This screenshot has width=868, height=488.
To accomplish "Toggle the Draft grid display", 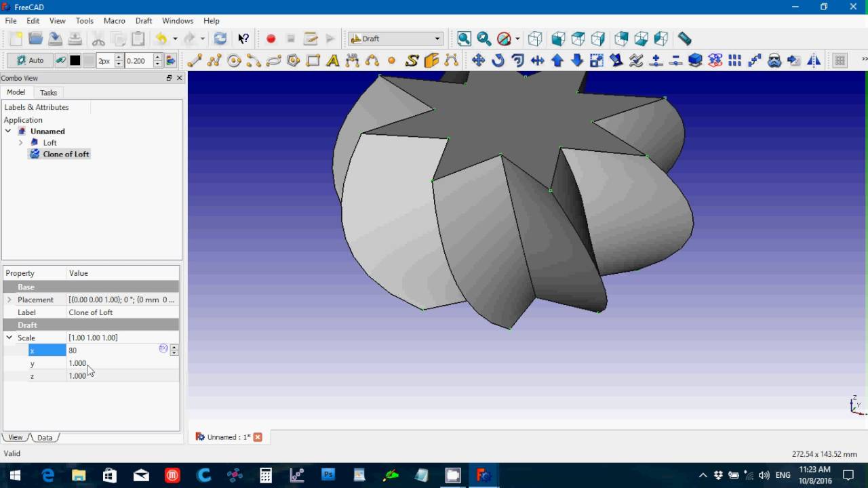I will tap(840, 60).
